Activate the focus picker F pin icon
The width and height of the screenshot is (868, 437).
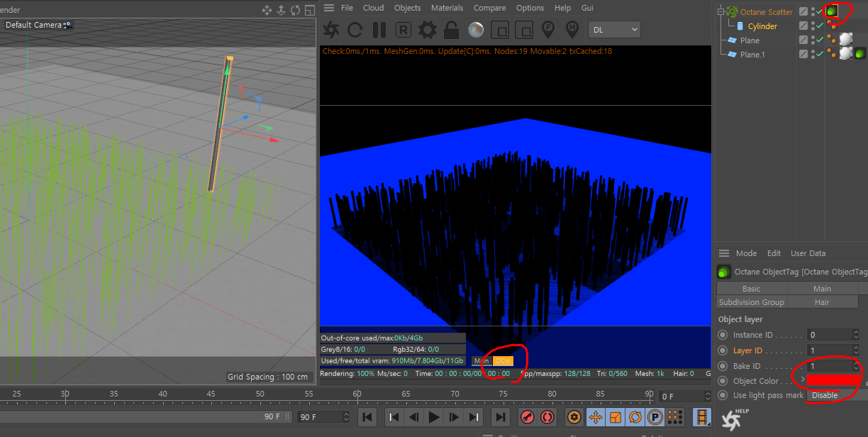pos(548,30)
